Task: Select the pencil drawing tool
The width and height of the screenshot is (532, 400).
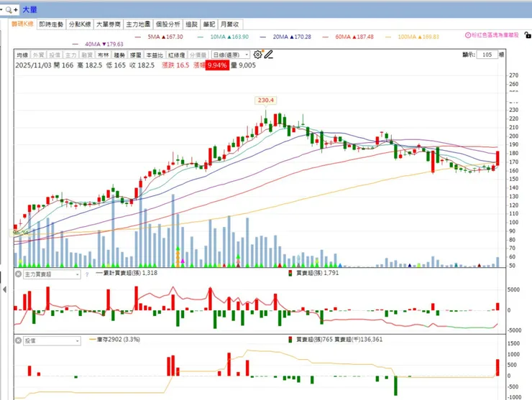Action: (x=269, y=55)
